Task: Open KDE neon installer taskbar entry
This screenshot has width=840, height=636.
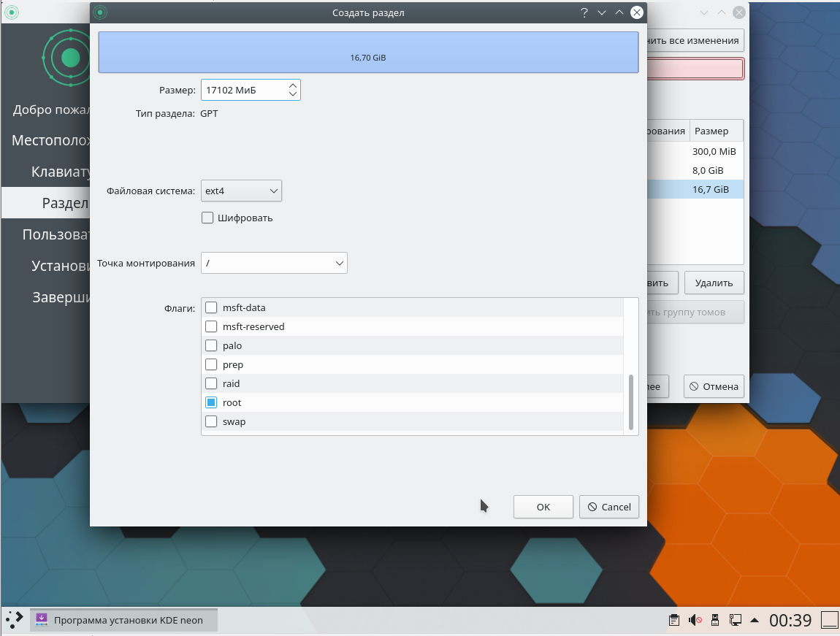Action: coord(123,620)
